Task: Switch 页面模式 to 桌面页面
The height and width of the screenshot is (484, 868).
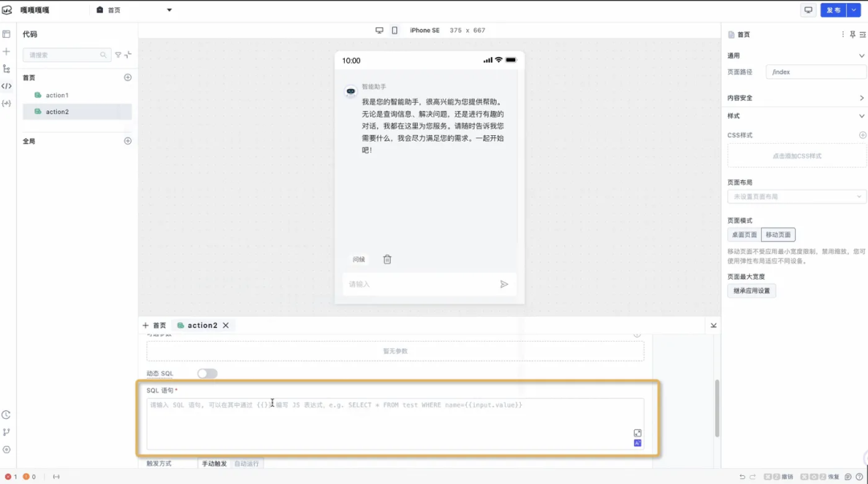Action: coord(744,235)
